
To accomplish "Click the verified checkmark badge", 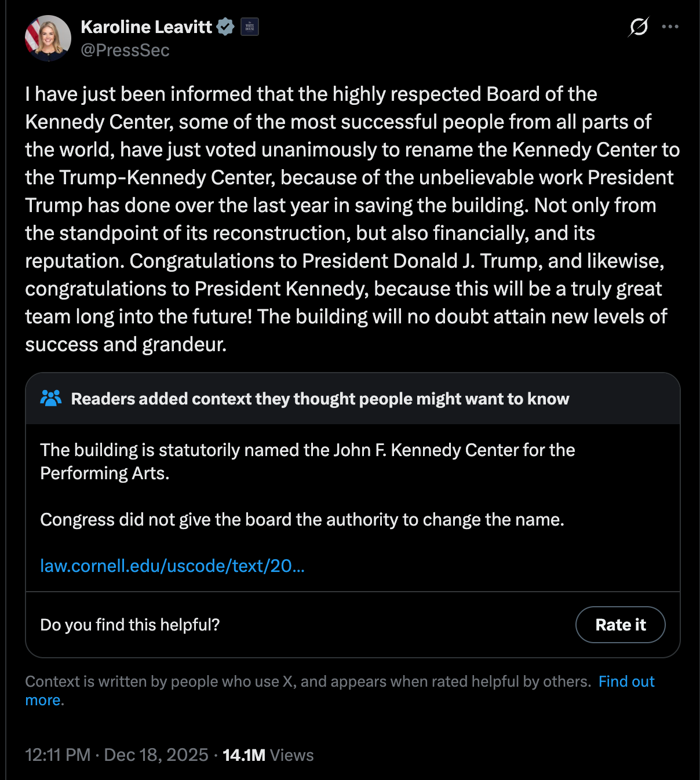I will [225, 26].
